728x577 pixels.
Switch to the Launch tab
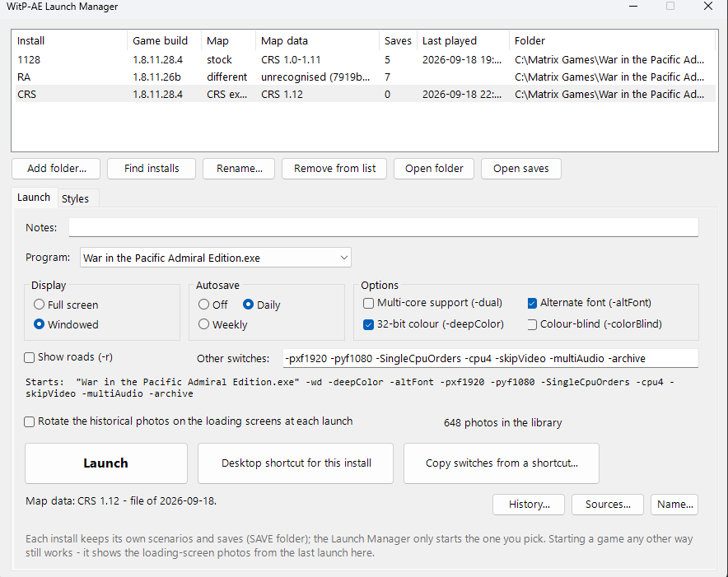click(x=34, y=198)
